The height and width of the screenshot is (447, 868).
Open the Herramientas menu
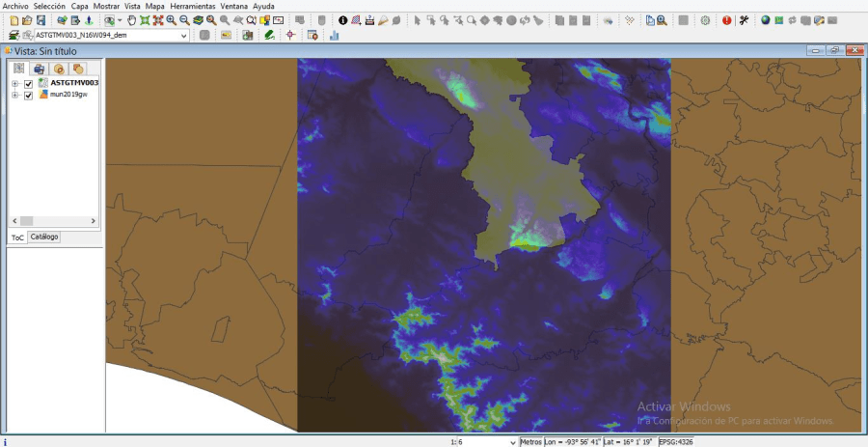tap(192, 6)
